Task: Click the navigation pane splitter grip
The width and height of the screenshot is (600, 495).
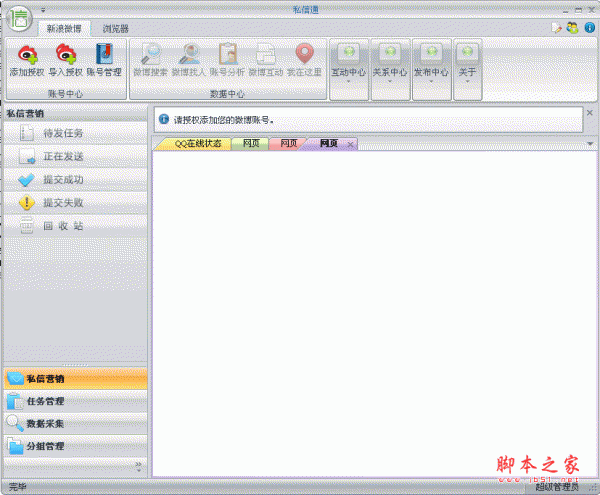Action: point(75,365)
